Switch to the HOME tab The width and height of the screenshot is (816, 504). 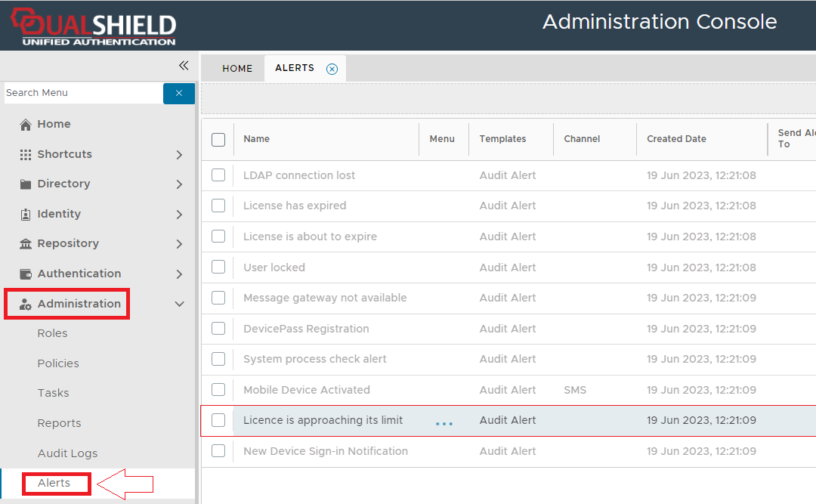pyautogui.click(x=237, y=68)
